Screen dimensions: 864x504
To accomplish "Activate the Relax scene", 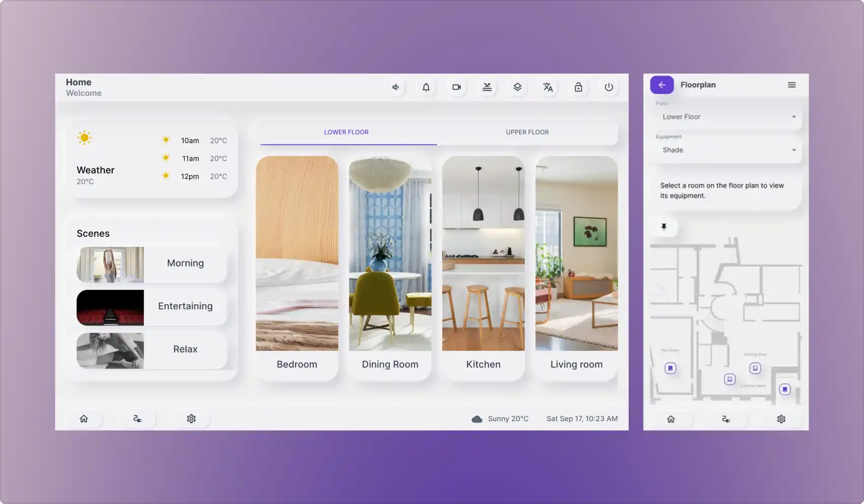I will click(x=151, y=349).
